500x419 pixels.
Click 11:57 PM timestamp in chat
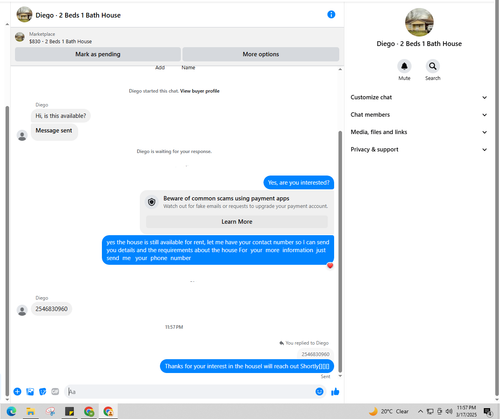tap(174, 327)
